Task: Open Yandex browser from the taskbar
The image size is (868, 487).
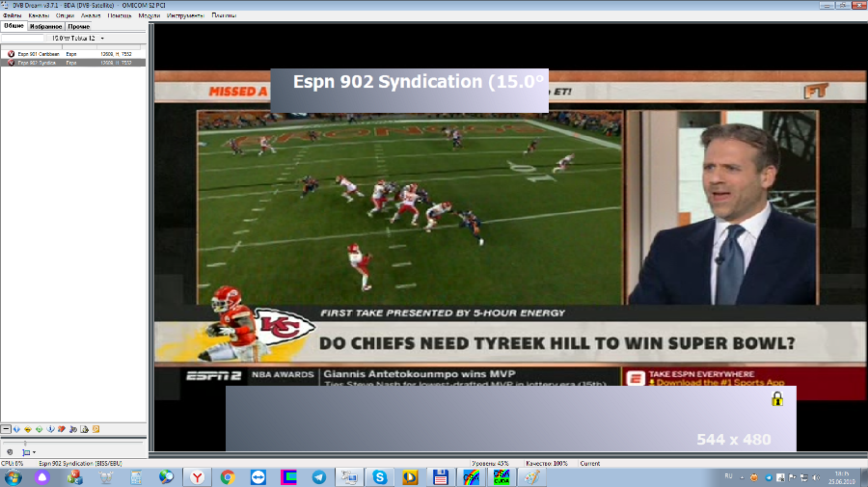Action: (x=197, y=476)
